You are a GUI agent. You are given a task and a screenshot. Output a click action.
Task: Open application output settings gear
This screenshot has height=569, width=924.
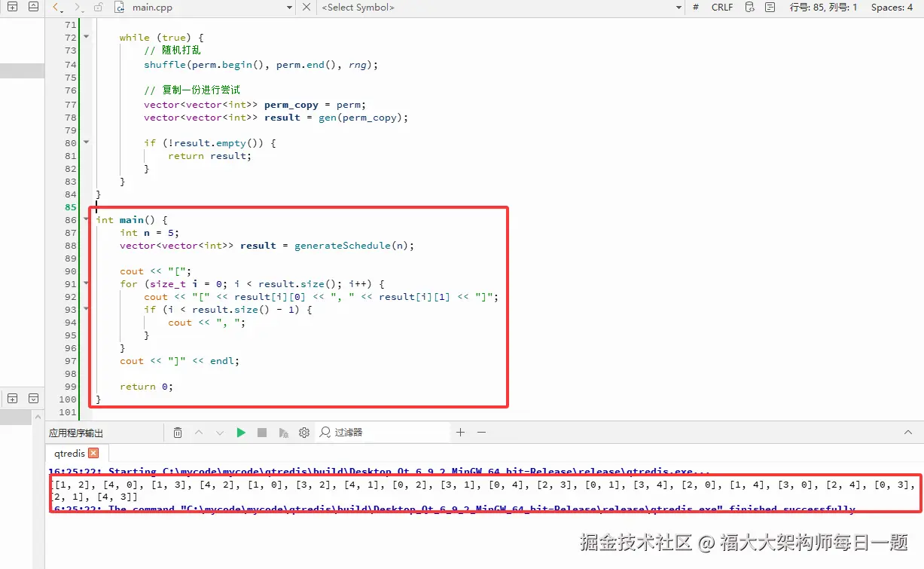(304, 433)
